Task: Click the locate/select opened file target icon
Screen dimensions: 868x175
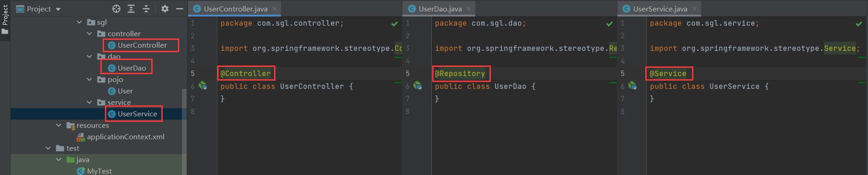Action: coord(116,9)
